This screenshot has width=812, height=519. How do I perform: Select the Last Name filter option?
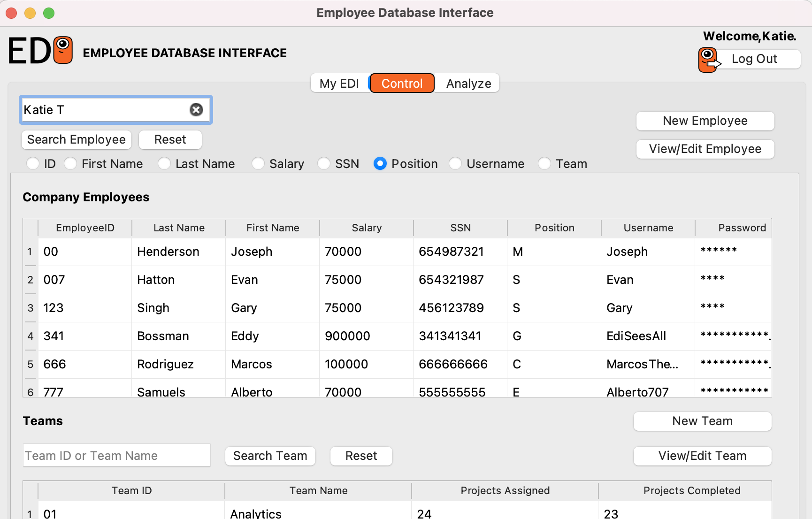click(164, 163)
